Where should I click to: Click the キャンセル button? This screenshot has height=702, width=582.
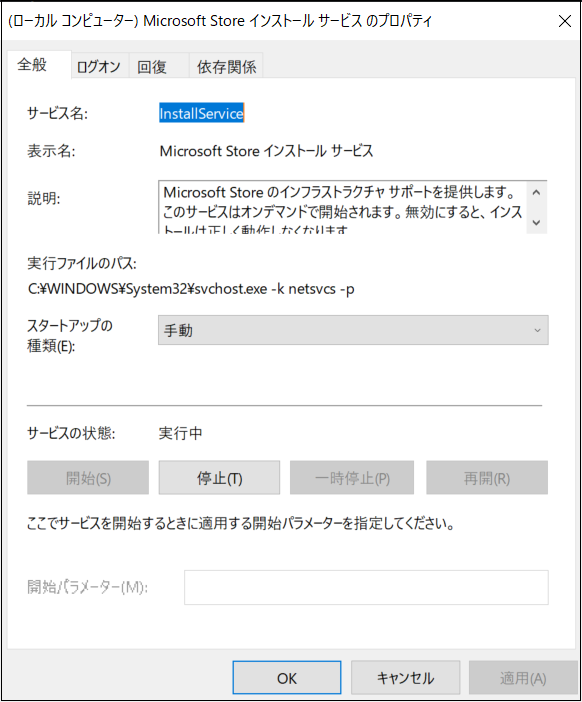[x=406, y=678]
